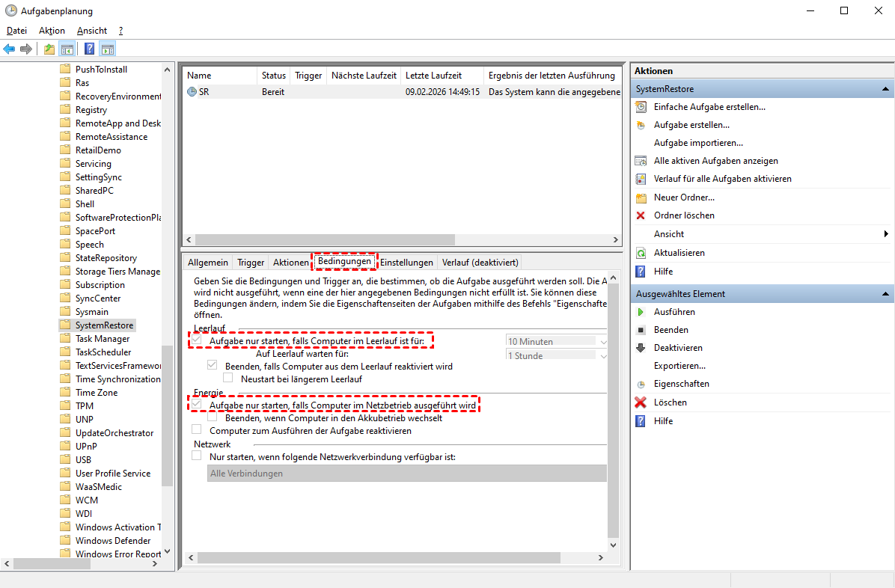Viewport: 895px width, 588px height.
Task: Select the Windows Defender folder in tree
Action: pos(112,541)
